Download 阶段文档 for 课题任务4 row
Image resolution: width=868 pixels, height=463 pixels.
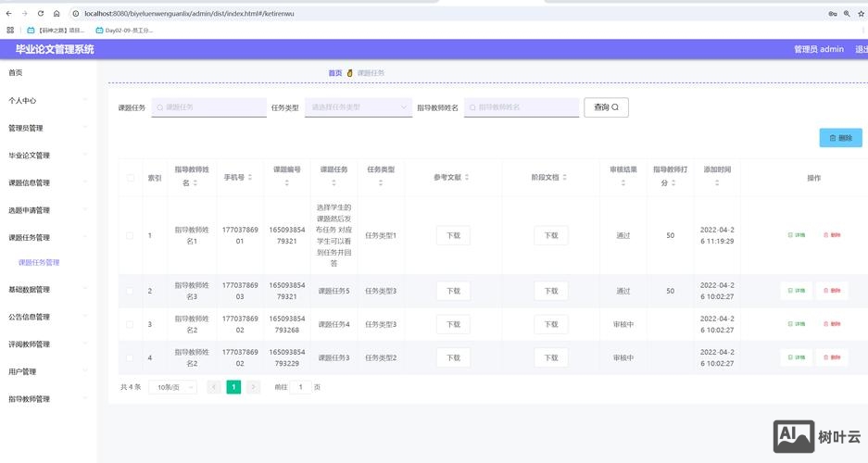click(x=551, y=325)
